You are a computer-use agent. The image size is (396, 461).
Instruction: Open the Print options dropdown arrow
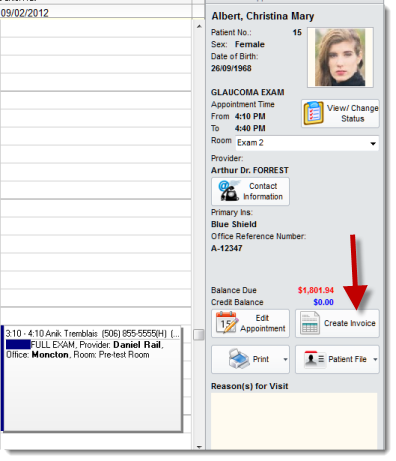point(285,359)
